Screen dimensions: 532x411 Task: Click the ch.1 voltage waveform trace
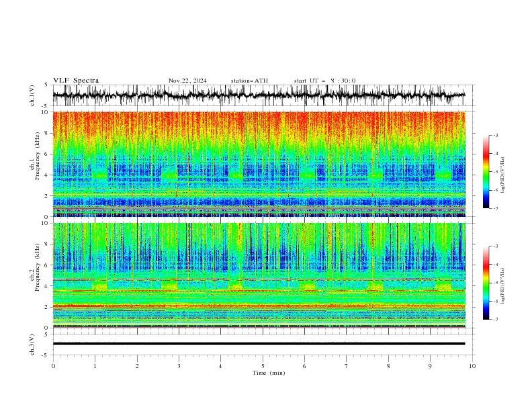(x=259, y=95)
